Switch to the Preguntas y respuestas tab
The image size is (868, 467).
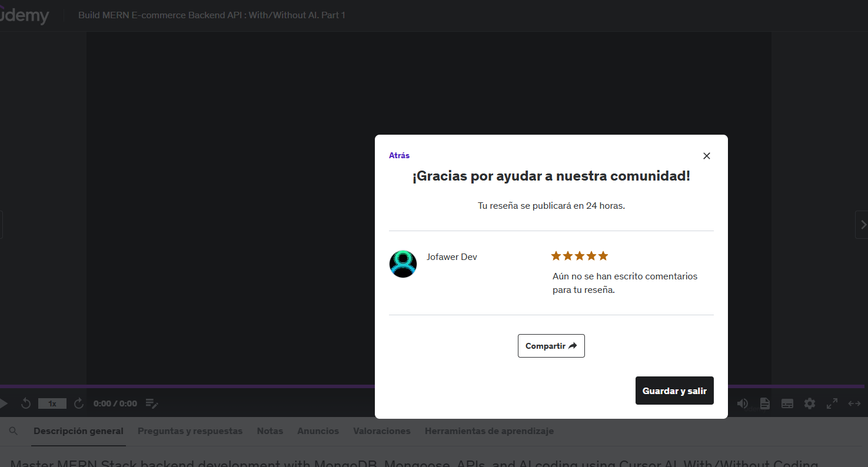tap(190, 431)
